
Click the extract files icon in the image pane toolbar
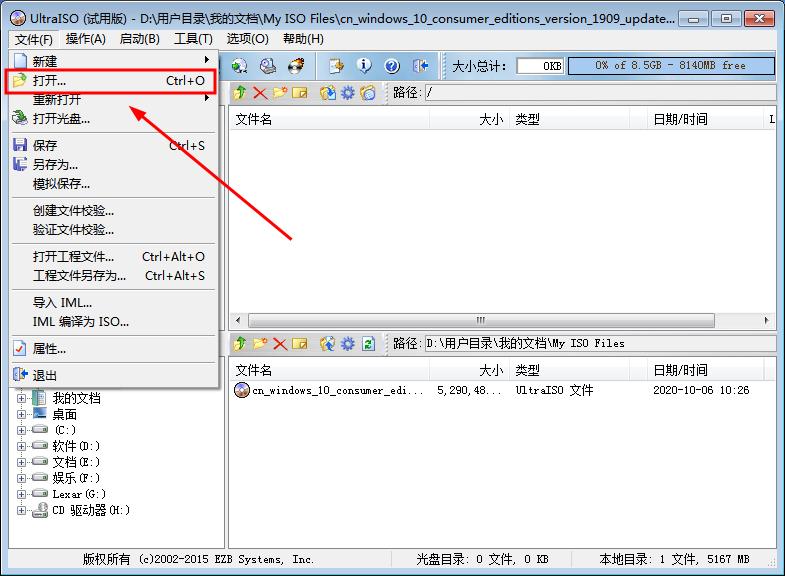tap(328, 93)
